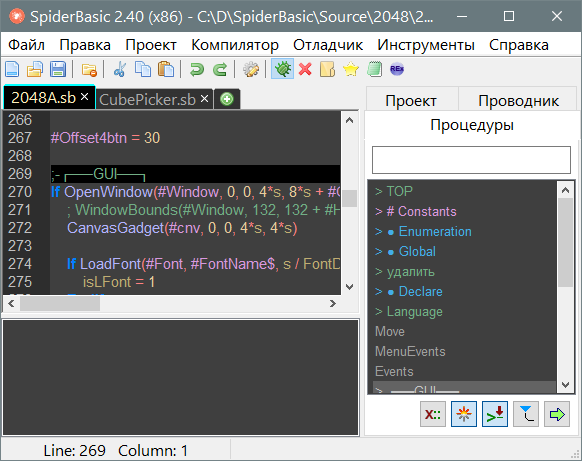Image resolution: width=582 pixels, height=461 pixels.
Task: Click the editor vertical scroll down arrow
Action: point(349,287)
